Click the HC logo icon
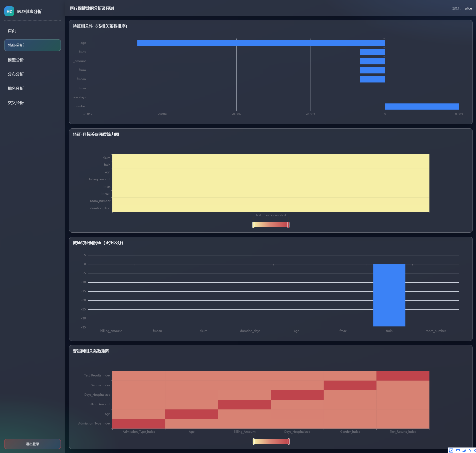The width and height of the screenshot is (476, 453). (x=9, y=12)
